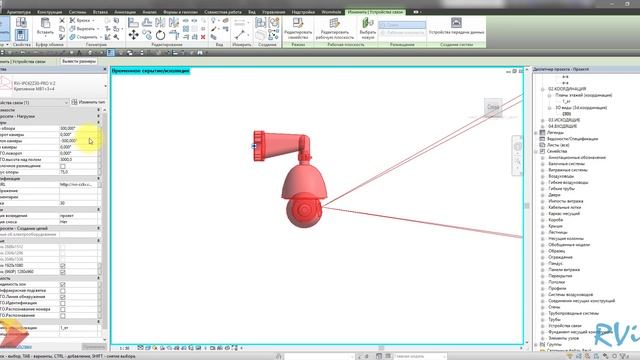Click the Measure tool above Измерить

[240, 35]
